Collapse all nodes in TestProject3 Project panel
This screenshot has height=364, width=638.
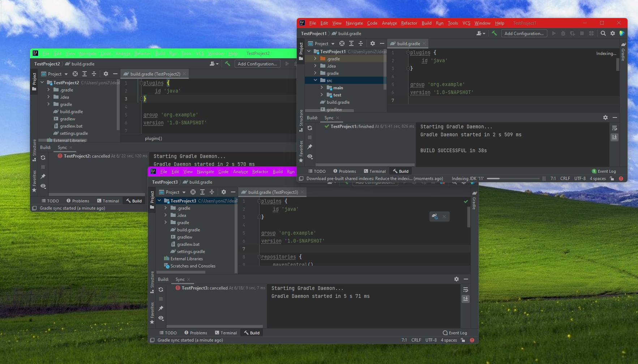(211, 192)
